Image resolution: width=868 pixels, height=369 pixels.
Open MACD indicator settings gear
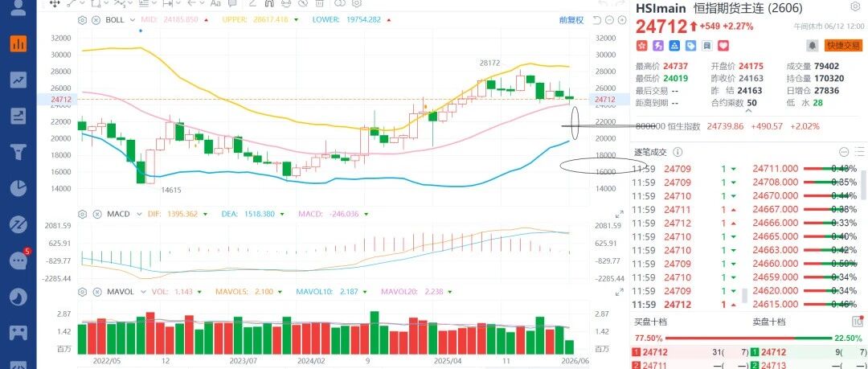[83, 214]
